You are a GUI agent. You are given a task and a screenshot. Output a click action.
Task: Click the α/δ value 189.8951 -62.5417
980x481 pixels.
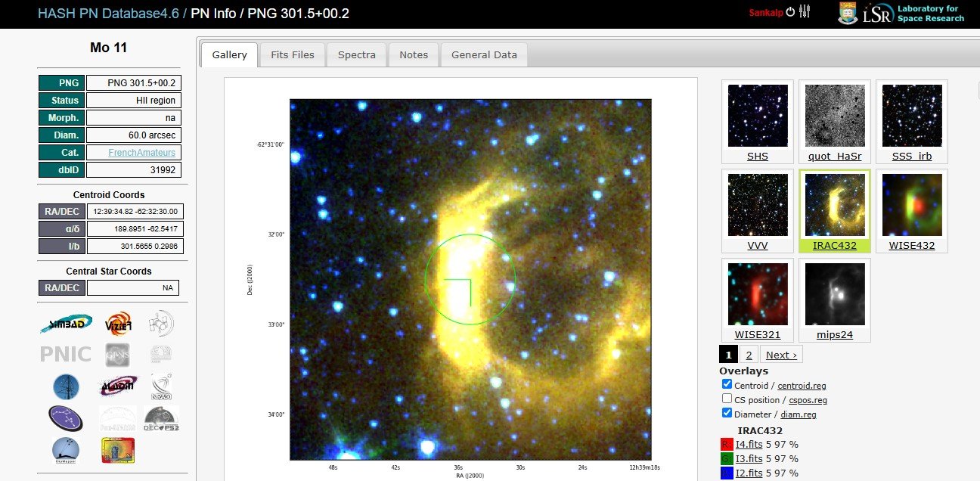click(x=135, y=229)
